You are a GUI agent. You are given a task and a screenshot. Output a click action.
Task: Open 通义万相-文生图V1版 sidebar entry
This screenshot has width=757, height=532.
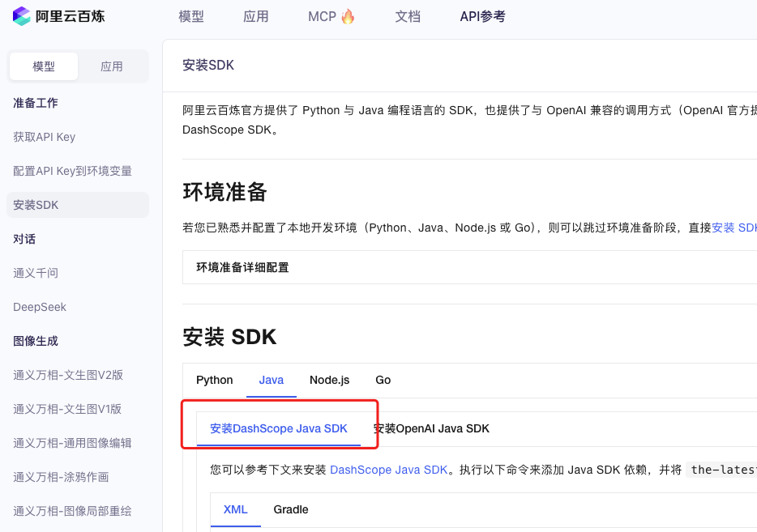pyautogui.click(x=67, y=409)
